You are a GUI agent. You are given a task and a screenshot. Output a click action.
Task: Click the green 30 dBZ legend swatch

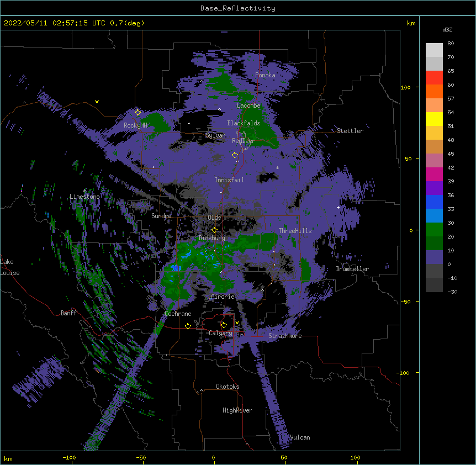434,230
